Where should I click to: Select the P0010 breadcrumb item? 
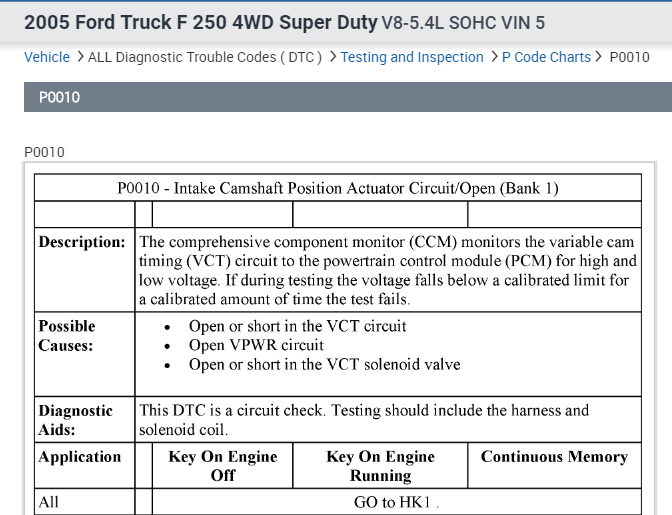[629, 57]
